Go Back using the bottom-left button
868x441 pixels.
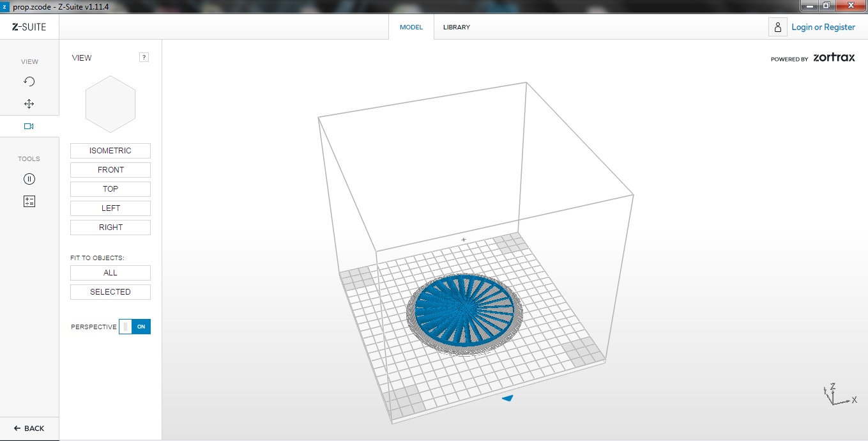click(29, 428)
